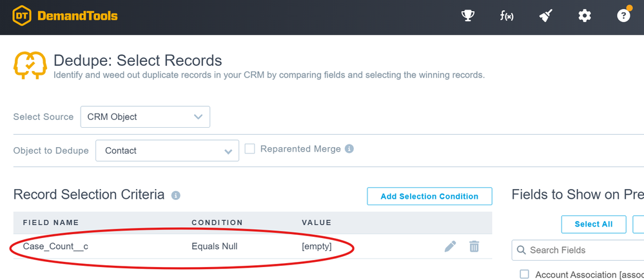Click Reparented Merge info icon
Viewport: 644px width, 280px height.
pyautogui.click(x=349, y=149)
